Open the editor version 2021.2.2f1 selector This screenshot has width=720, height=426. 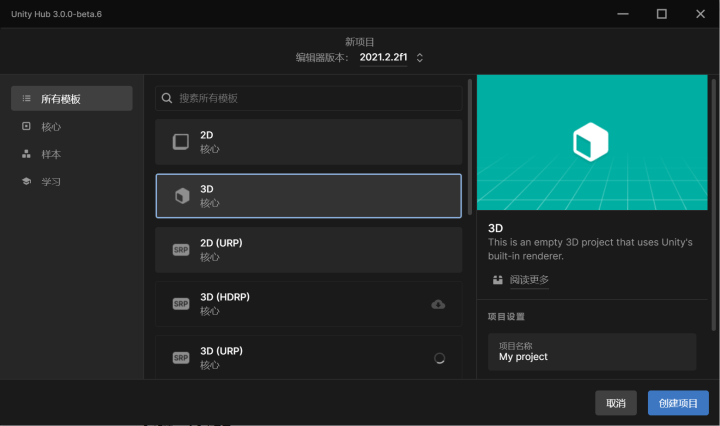[x=383, y=57]
